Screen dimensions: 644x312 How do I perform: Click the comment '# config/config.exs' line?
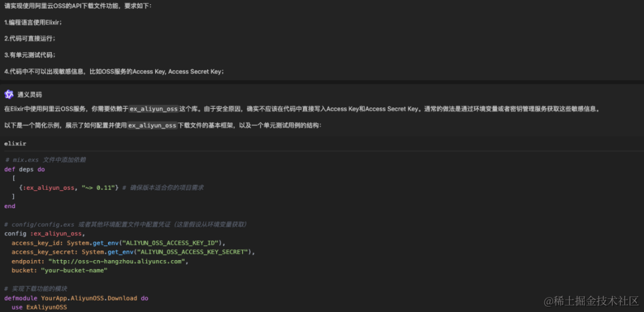point(125,224)
